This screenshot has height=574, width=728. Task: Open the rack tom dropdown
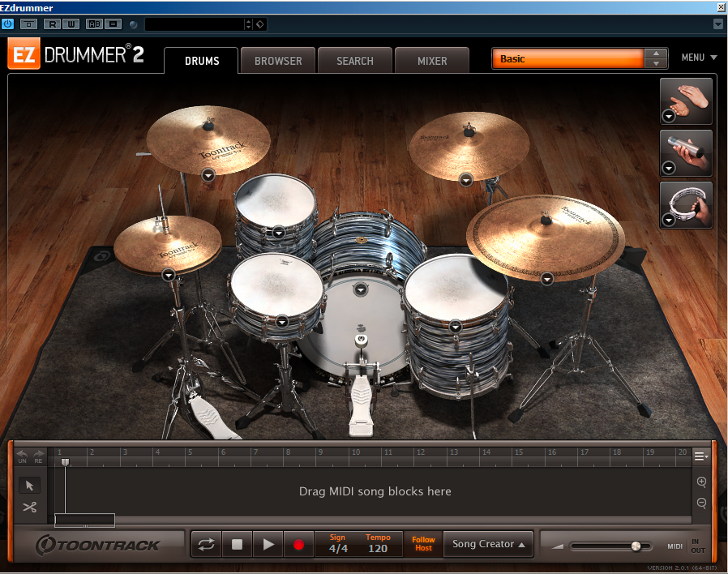pyautogui.click(x=279, y=232)
